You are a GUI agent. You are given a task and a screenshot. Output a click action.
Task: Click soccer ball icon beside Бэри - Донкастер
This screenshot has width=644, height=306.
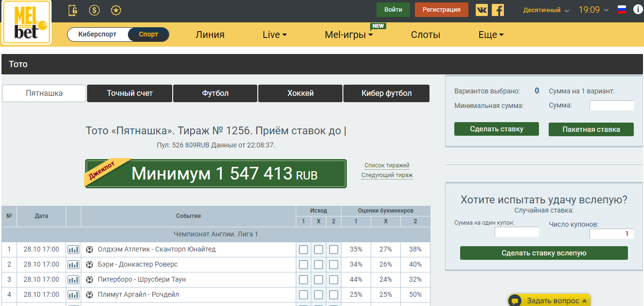(x=89, y=265)
